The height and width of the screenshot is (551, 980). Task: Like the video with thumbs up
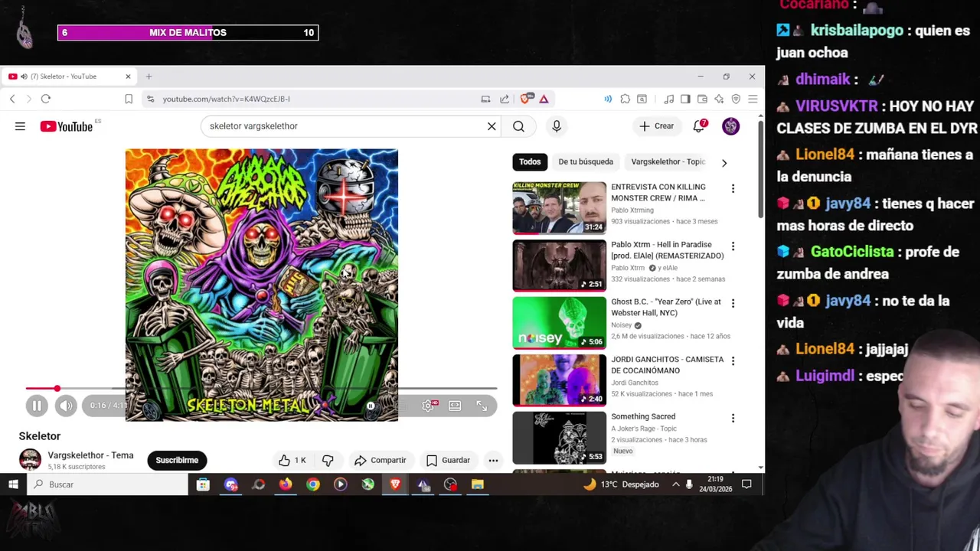coord(292,460)
